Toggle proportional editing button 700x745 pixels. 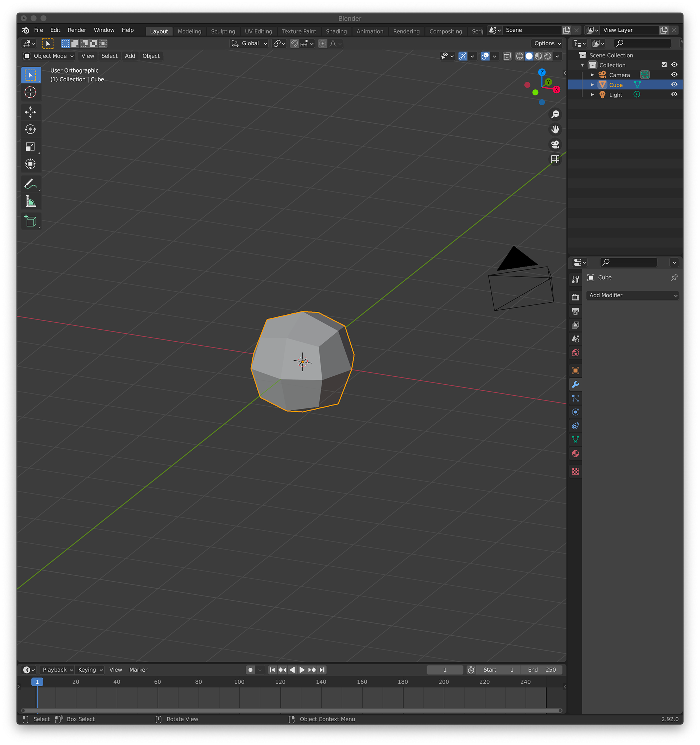point(322,43)
